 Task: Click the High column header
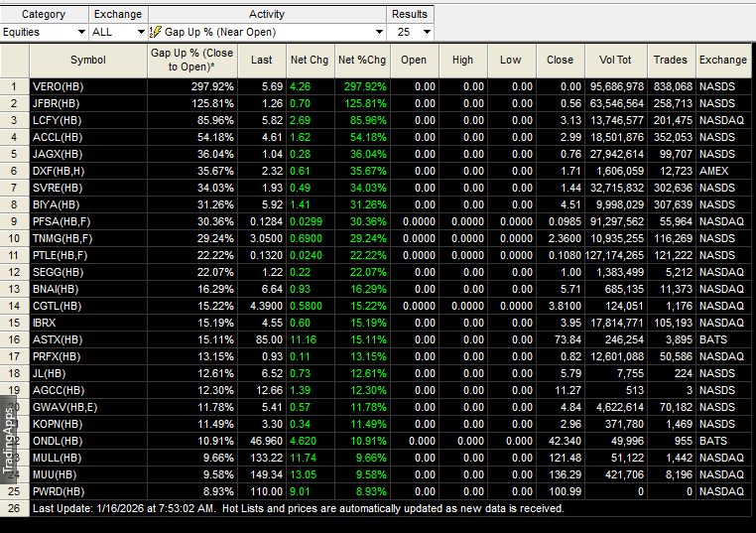coord(463,61)
